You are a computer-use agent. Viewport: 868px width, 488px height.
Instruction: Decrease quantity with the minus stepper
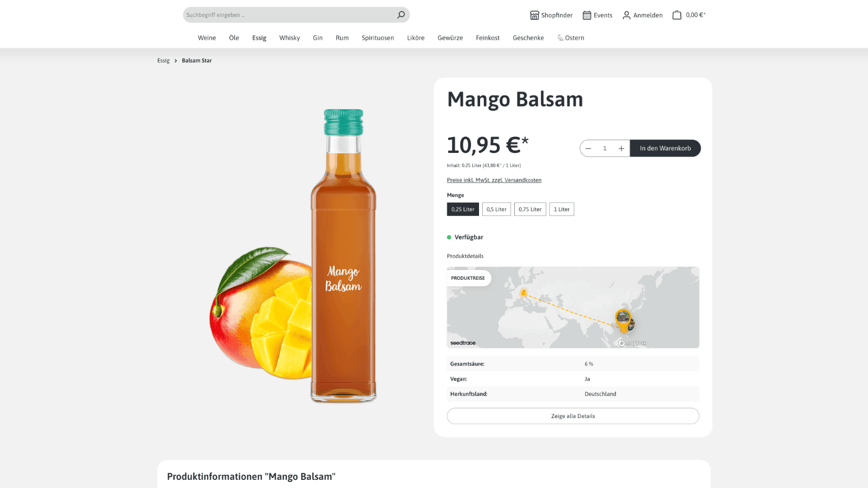coord(588,148)
